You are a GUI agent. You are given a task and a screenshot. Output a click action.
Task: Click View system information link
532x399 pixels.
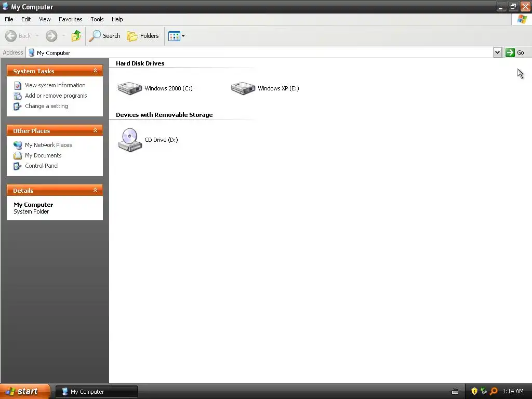[x=55, y=85]
